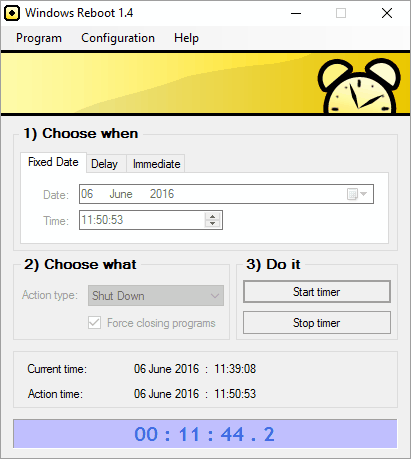Open the Program menu
This screenshot has height=459, width=411.
[x=39, y=38]
